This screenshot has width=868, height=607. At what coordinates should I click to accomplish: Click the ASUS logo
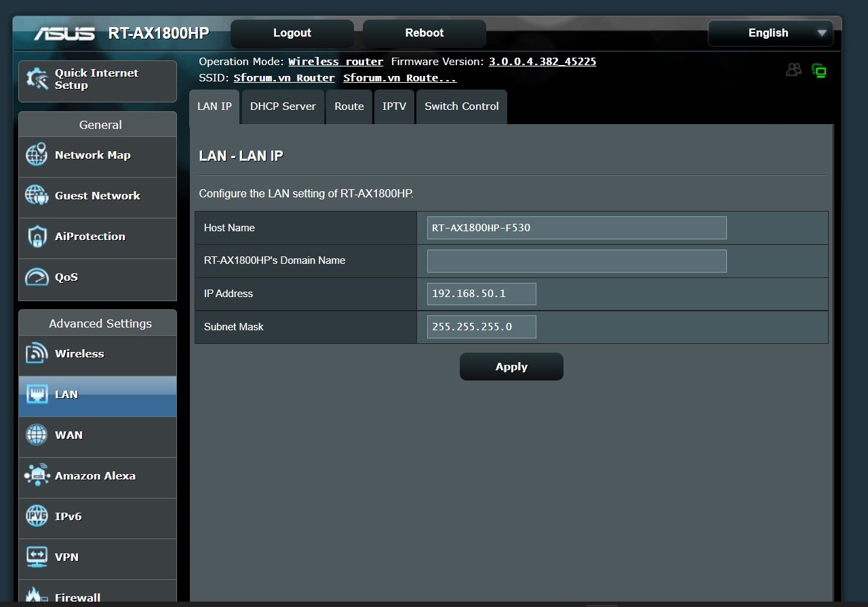point(64,33)
